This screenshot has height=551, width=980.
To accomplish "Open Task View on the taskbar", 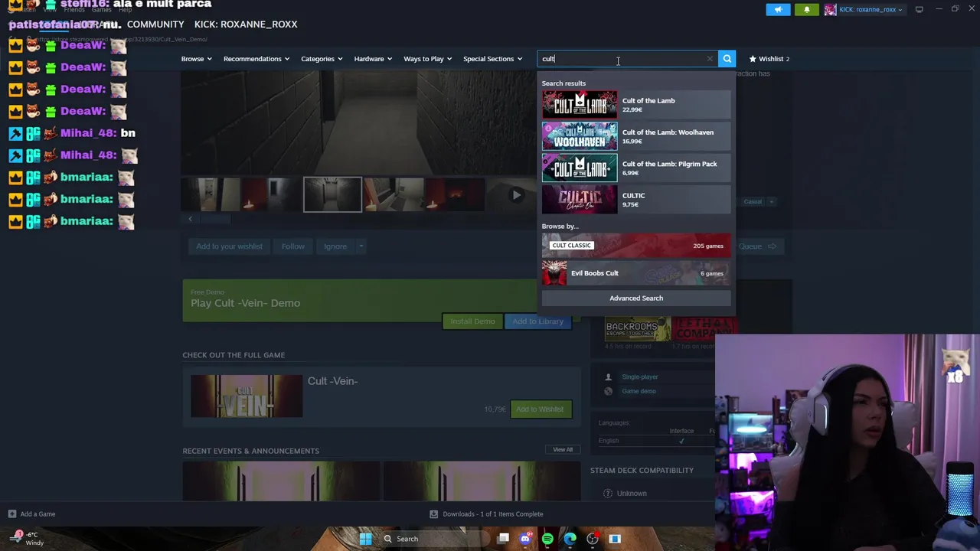I will 503,539.
